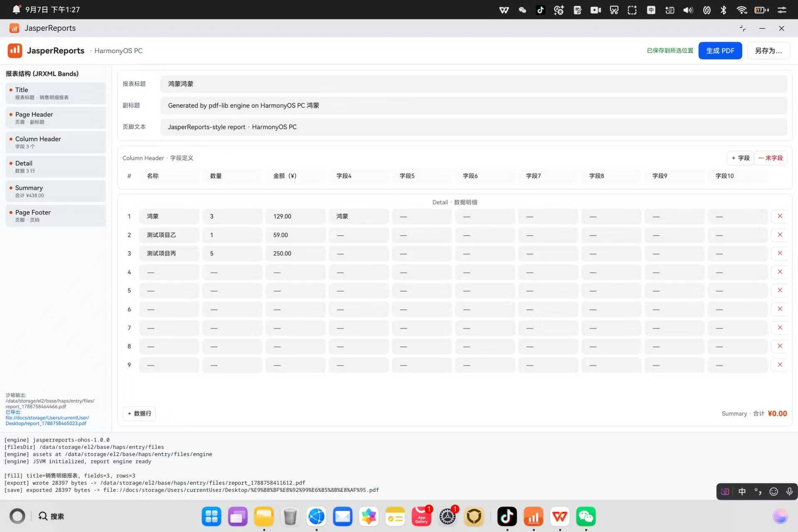Open the exported Desktop PDF file link
This screenshot has height=532, width=798.
click(x=47, y=421)
